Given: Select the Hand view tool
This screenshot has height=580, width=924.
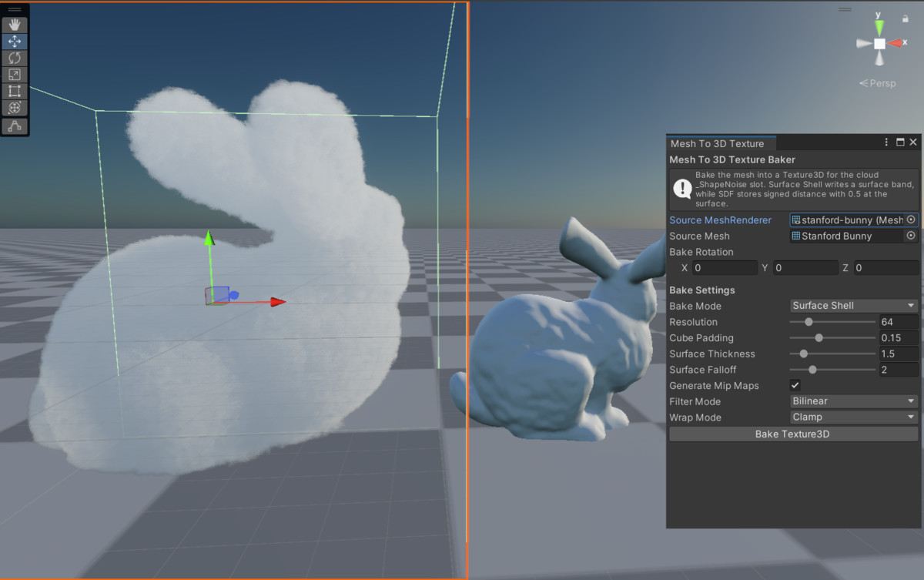Looking at the screenshot, I should 15,25.
